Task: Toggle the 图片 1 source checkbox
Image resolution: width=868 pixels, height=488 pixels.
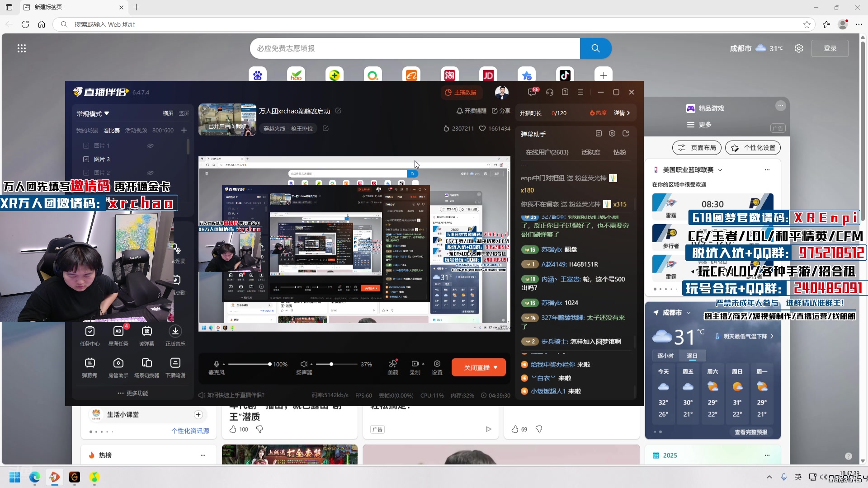Action: pos(86,145)
